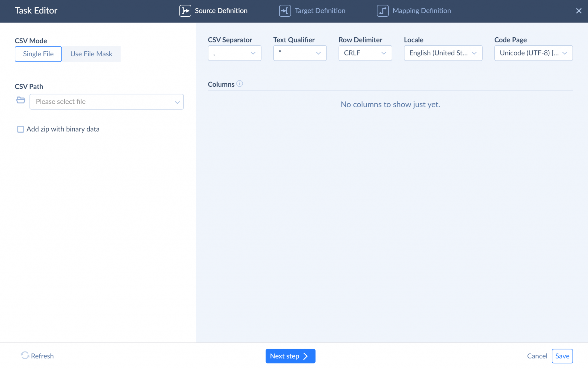This screenshot has height=369, width=588.
Task: Close the Task Editor with the X icon
Action: click(579, 11)
